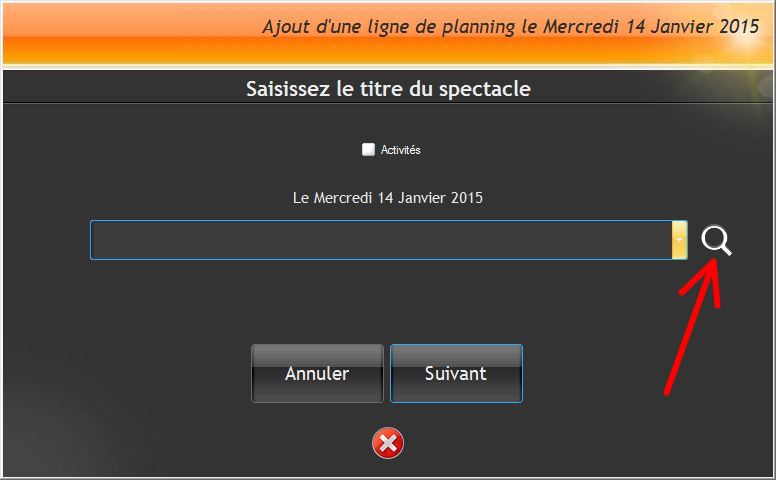The width and height of the screenshot is (776, 480).
Task: Proceed to next step with Suivant
Action: click(x=456, y=374)
